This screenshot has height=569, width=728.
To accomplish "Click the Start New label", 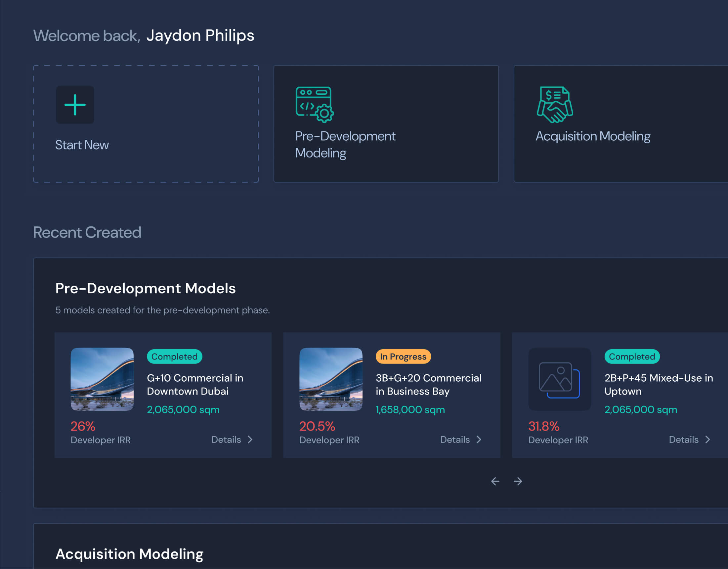I will tap(82, 145).
